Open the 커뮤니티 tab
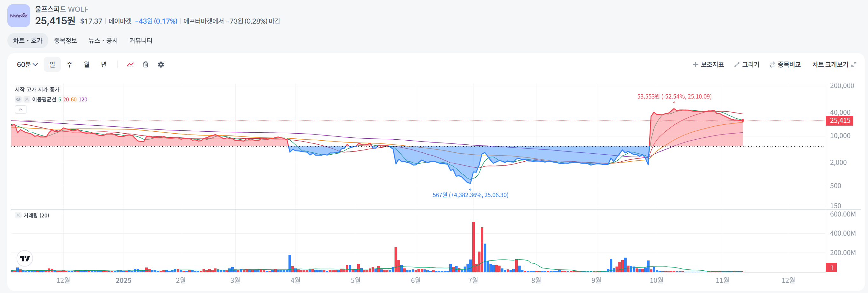Image resolution: width=868 pixels, height=293 pixels. 141,40
